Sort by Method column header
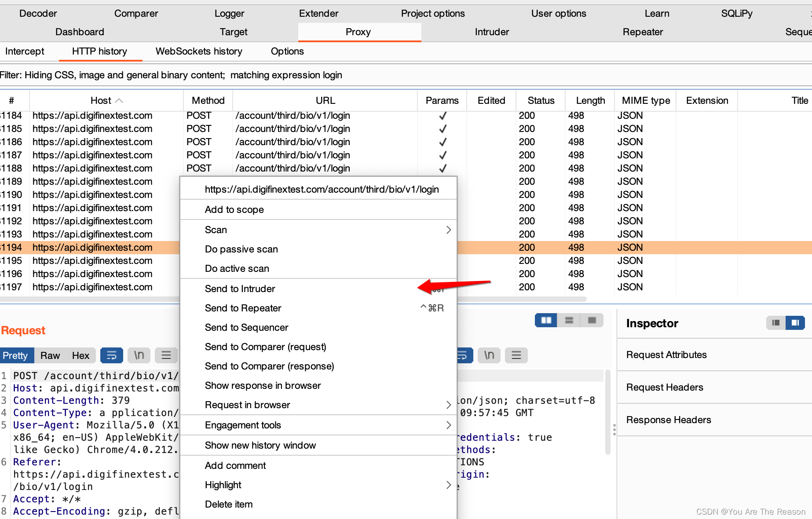 pos(208,101)
